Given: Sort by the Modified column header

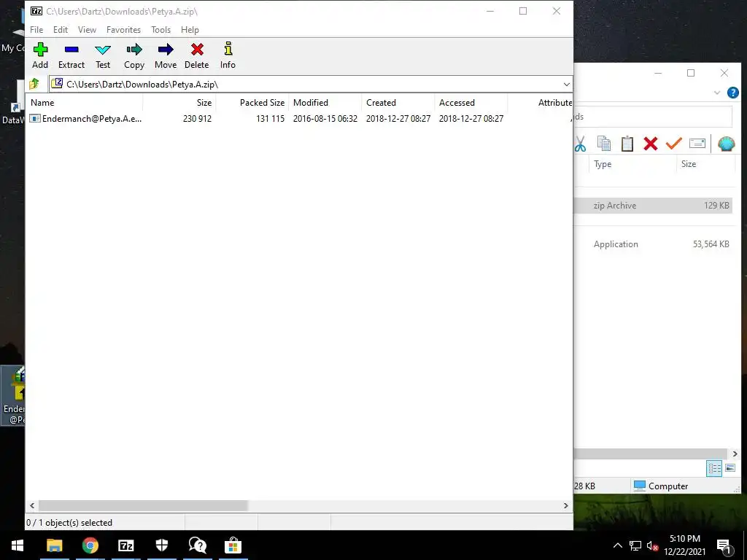Looking at the screenshot, I should [x=325, y=103].
